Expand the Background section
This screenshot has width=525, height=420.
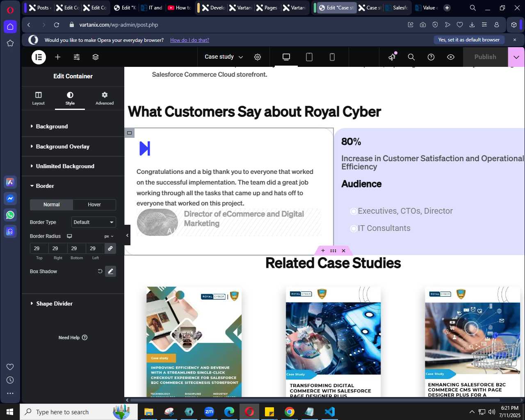coord(73,126)
